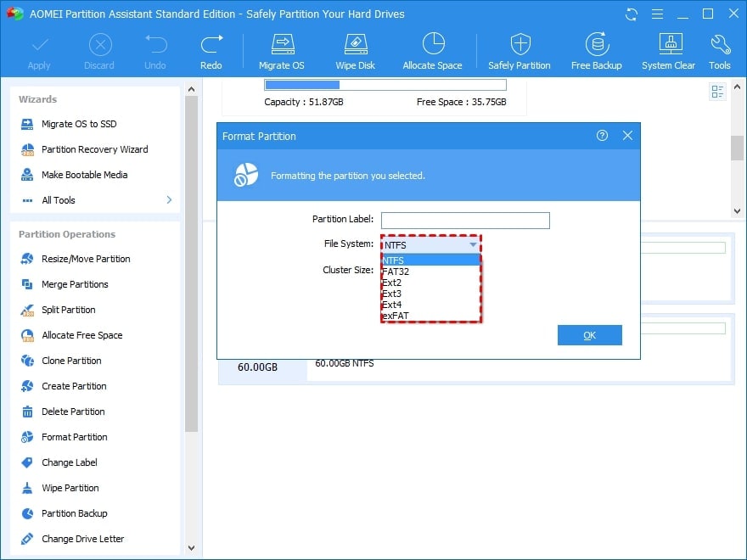747x560 pixels.
Task: Choose Merge Partitions operation
Action: point(75,284)
